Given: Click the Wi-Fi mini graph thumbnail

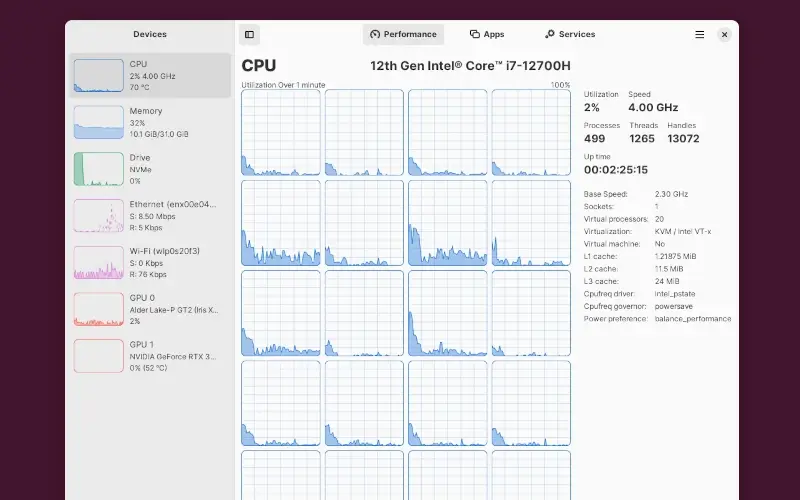Looking at the screenshot, I should [x=98, y=263].
